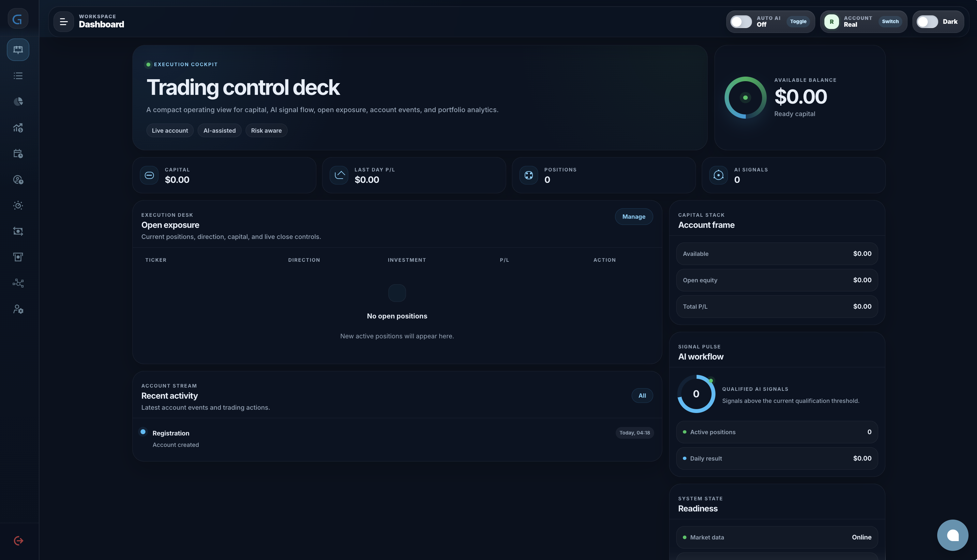Click the G logo in the sidebar

[x=18, y=19]
